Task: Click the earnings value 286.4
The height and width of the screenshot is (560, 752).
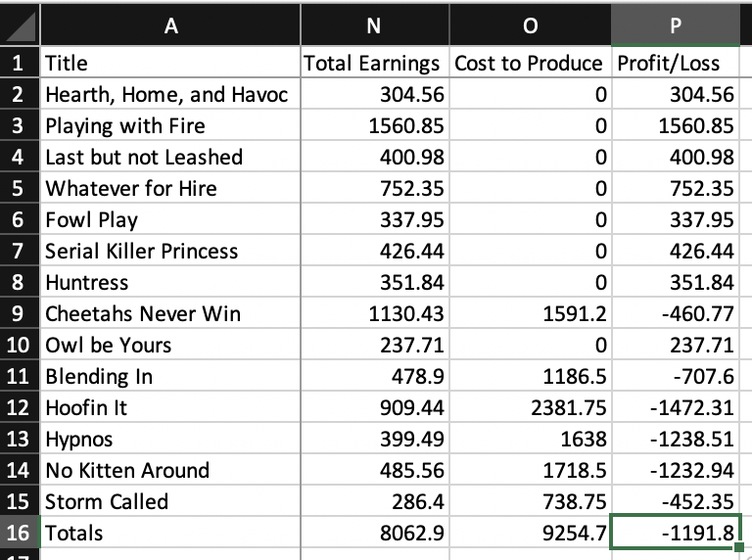Action: 375,501
